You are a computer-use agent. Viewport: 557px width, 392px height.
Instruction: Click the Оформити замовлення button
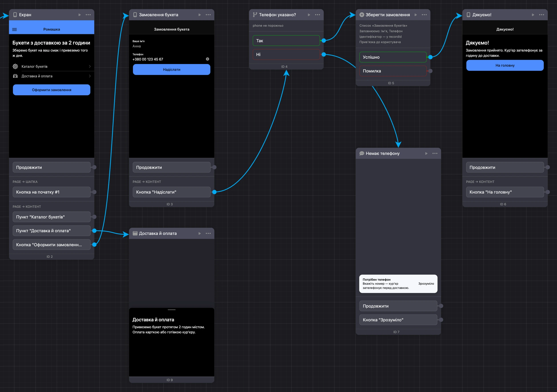click(51, 90)
